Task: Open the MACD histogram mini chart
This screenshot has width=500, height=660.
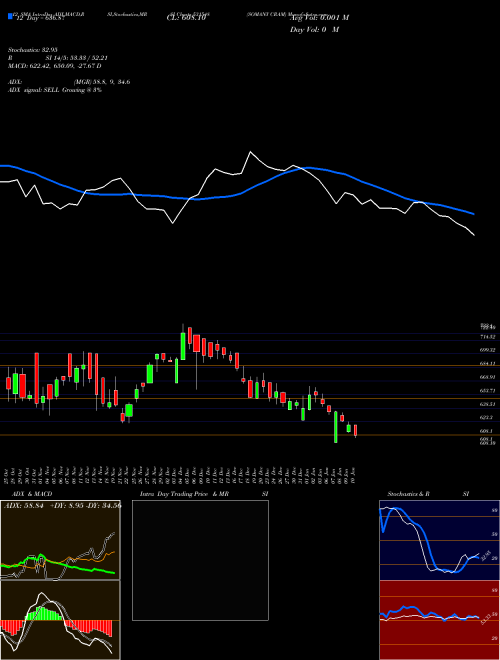Action: 60,620
